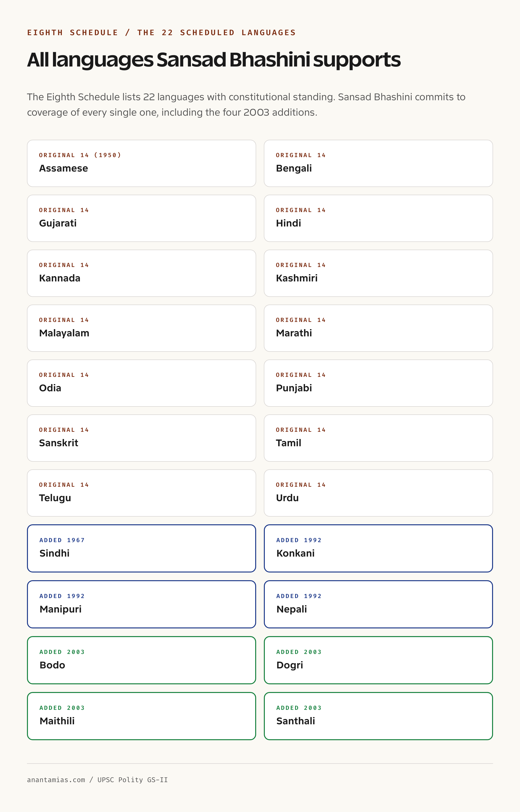The width and height of the screenshot is (520, 812).
Task: Click the Eighth Schedule breadcrumb heading
Action: [x=161, y=33]
